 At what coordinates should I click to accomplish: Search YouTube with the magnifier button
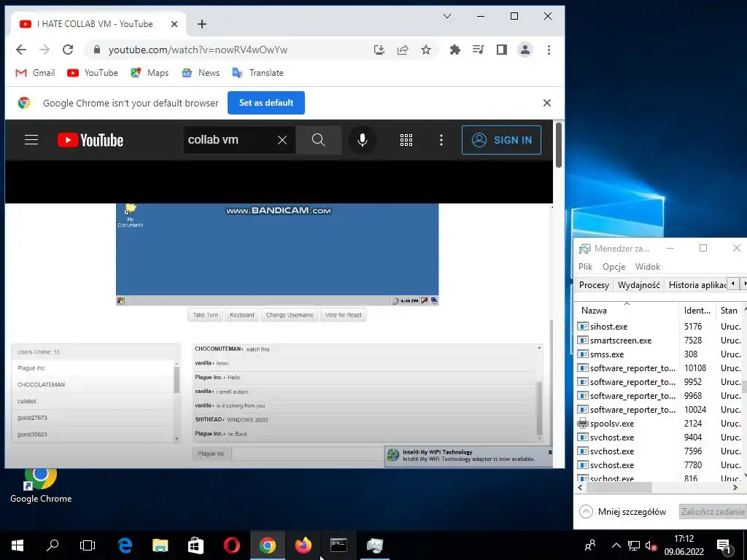click(318, 140)
